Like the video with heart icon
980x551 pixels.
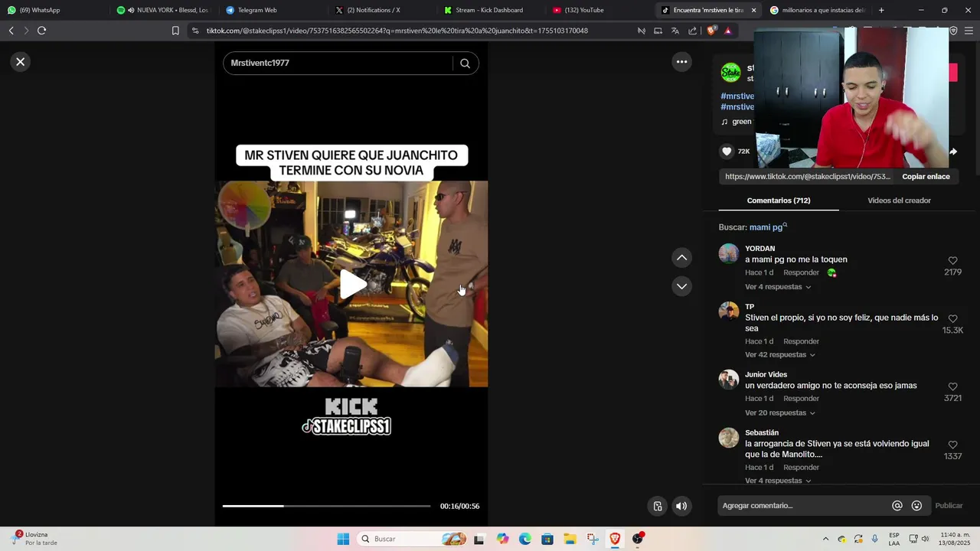(x=727, y=152)
